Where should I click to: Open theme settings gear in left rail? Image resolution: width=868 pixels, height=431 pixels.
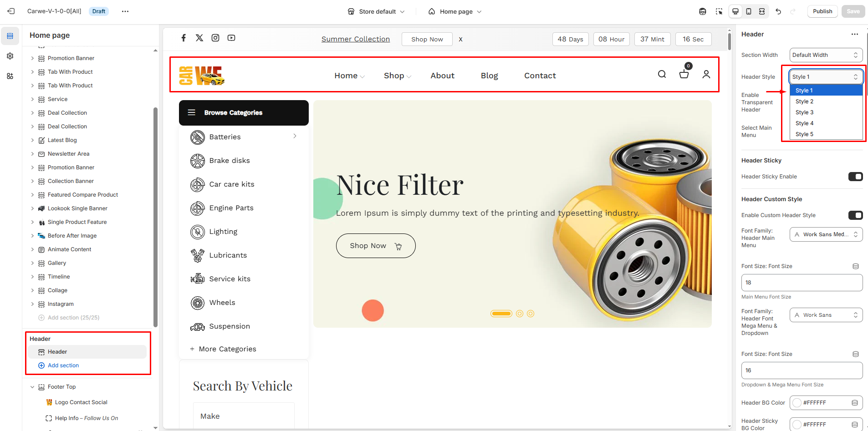(x=10, y=56)
